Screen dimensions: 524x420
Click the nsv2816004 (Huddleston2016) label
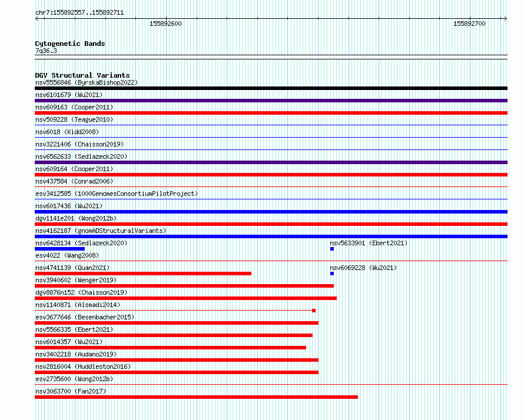(83, 366)
